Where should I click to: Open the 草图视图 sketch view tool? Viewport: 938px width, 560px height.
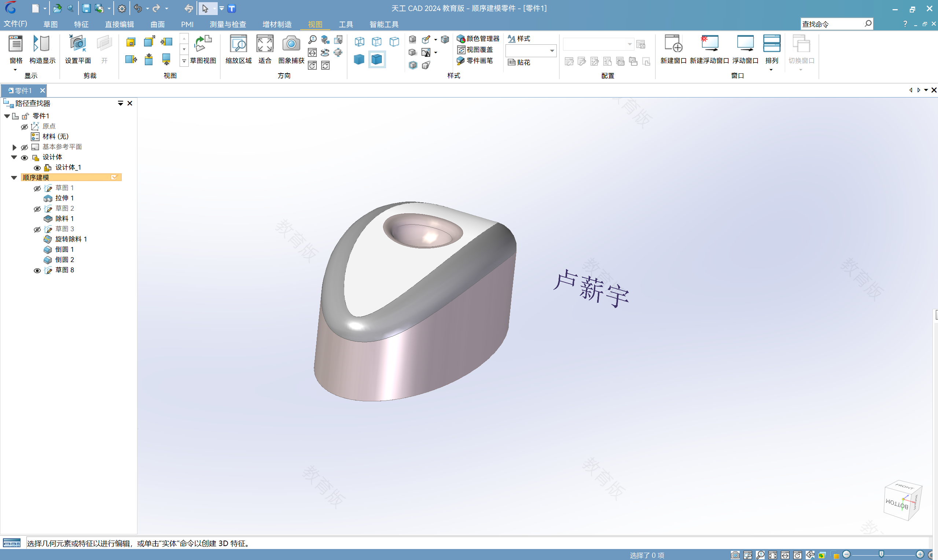point(203,49)
